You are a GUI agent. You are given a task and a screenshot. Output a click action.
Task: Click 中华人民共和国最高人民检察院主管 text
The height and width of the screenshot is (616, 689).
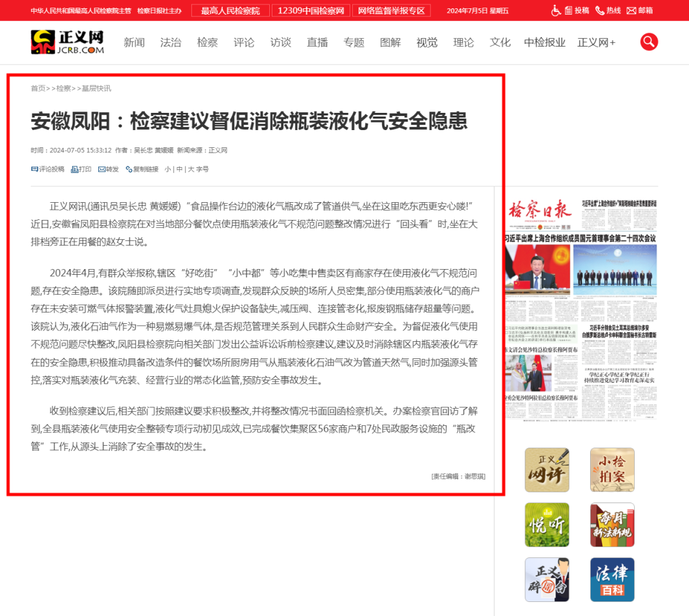click(x=81, y=11)
